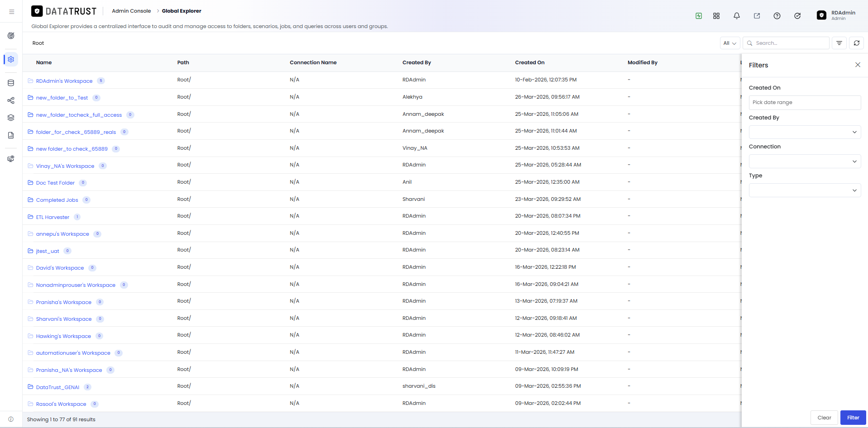This screenshot has height=428, width=868.
Task: Open the hamburger menu icon
Action: coord(11,12)
